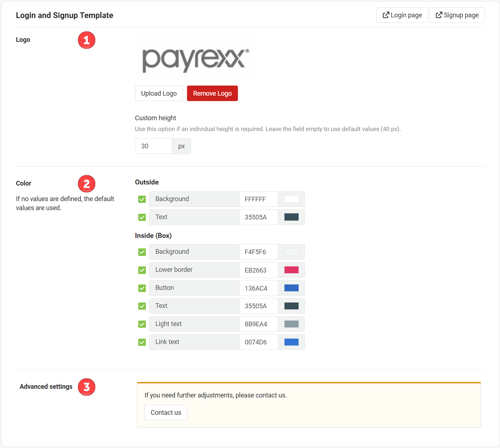
Task: Edit the F4F5F6 hex value field
Action: tap(259, 252)
